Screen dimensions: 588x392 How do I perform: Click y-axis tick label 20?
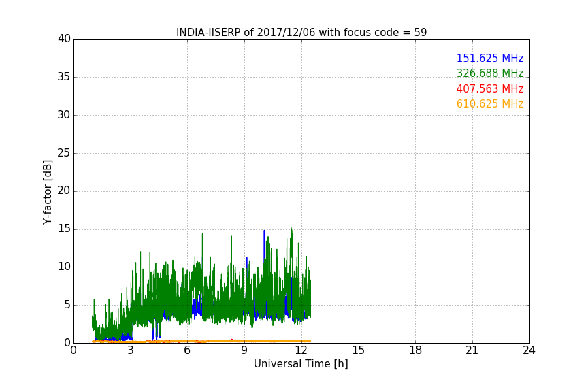coord(64,191)
